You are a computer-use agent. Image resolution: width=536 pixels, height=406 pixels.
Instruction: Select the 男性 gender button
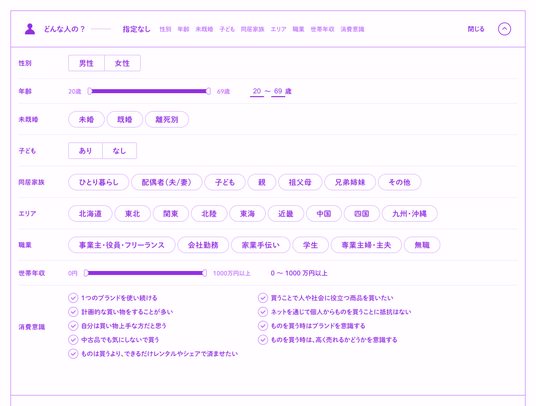tap(86, 63)
